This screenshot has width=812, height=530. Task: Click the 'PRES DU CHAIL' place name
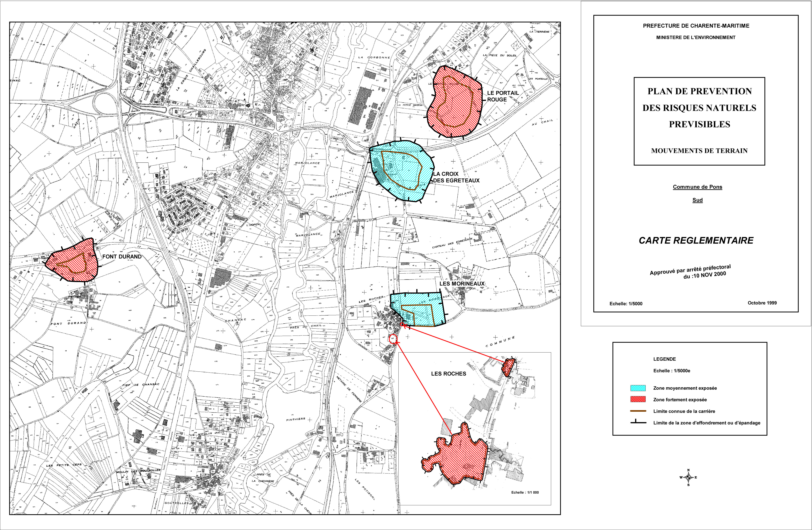306,327
